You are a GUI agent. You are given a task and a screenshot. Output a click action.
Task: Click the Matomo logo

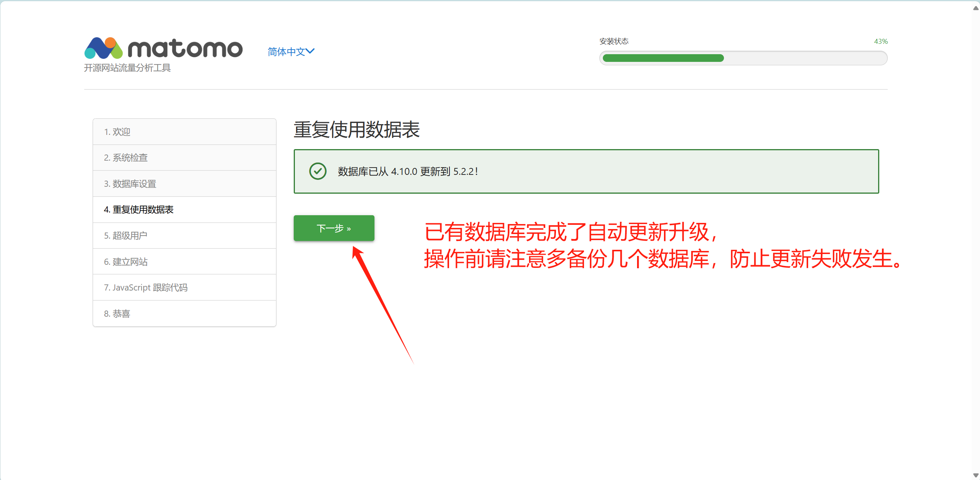(x=163, y=48)
